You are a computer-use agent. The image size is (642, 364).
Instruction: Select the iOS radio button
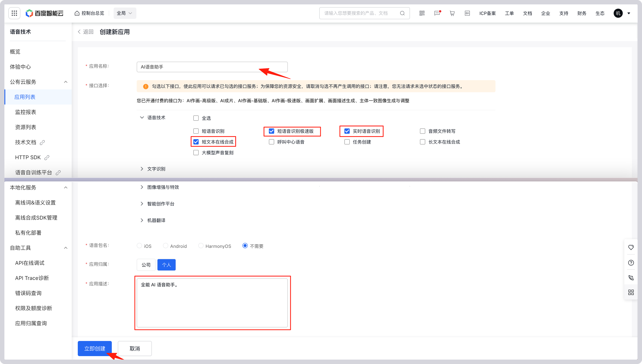pyautogui.click(x=139, y=246)
